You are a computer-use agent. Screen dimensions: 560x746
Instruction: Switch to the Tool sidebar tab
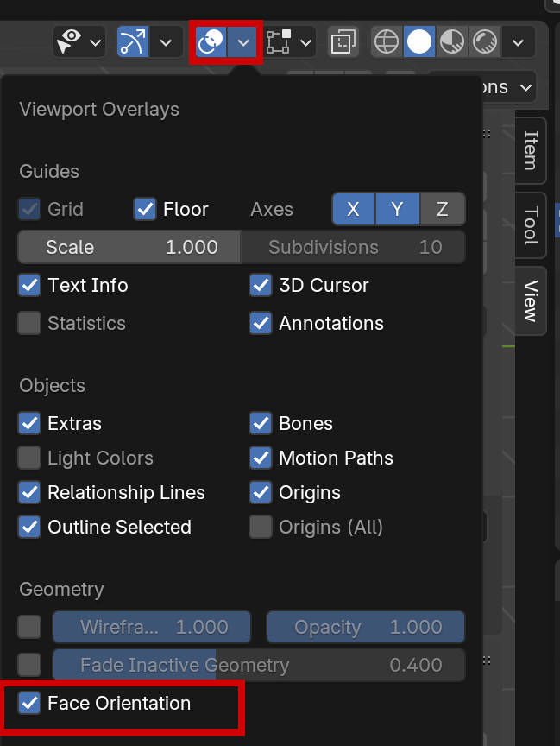coord(531,225)
